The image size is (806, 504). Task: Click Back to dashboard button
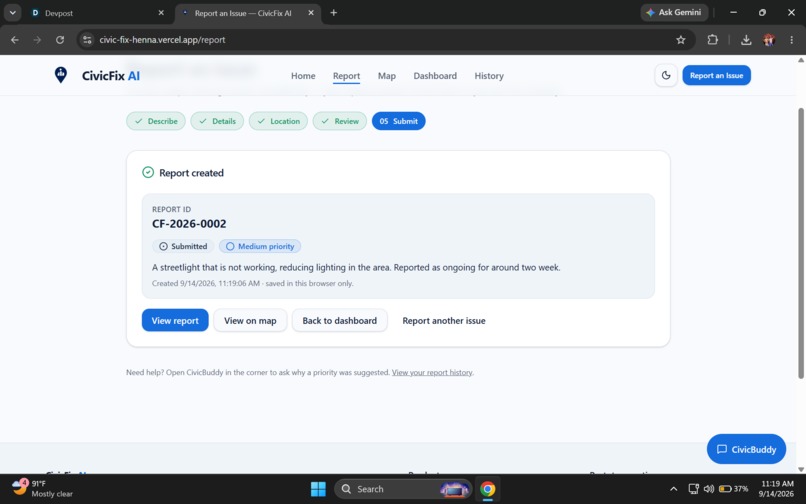(339, 320)
